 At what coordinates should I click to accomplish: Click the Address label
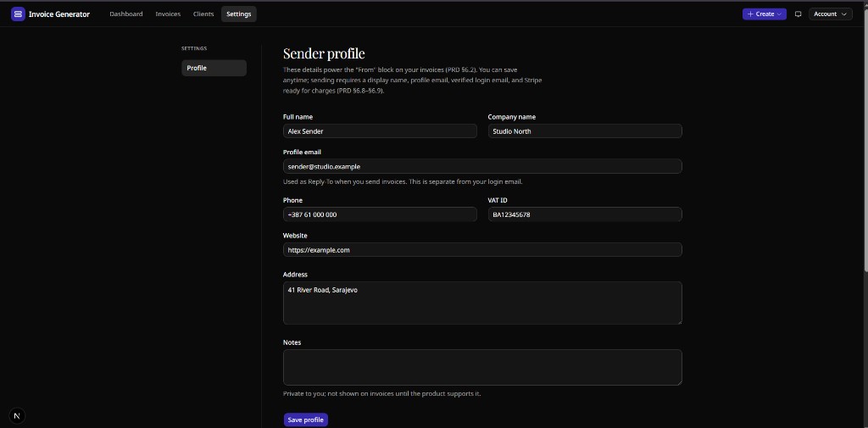click(x=295, y=275)
